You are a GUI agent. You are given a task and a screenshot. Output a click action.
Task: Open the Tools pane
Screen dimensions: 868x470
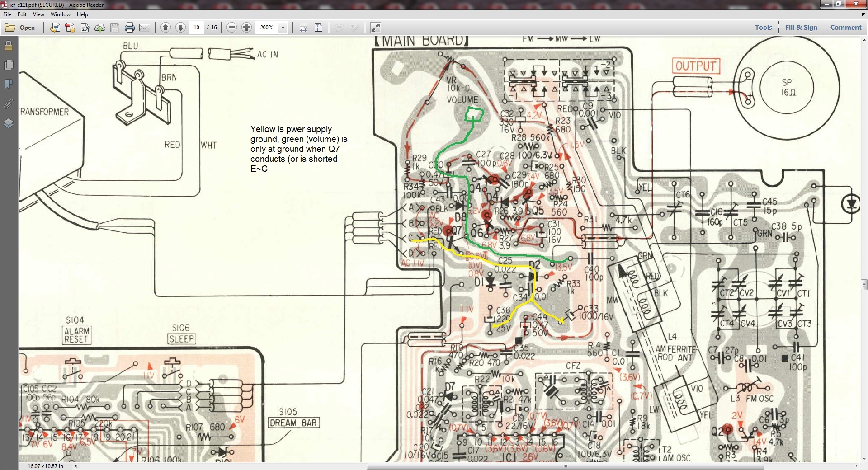tap(764, 28)
